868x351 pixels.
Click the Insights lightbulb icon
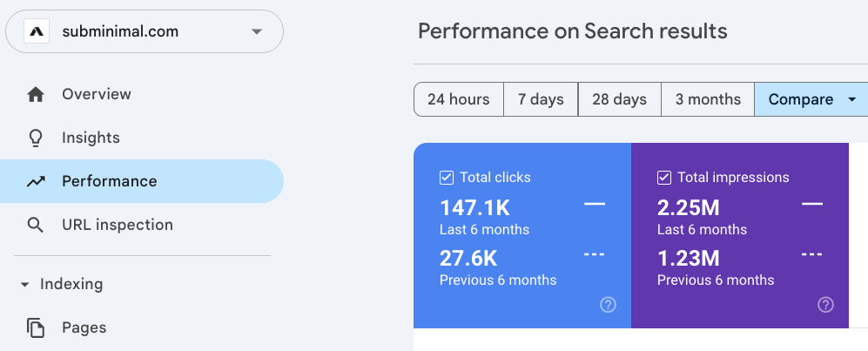(x=36, y=138)
